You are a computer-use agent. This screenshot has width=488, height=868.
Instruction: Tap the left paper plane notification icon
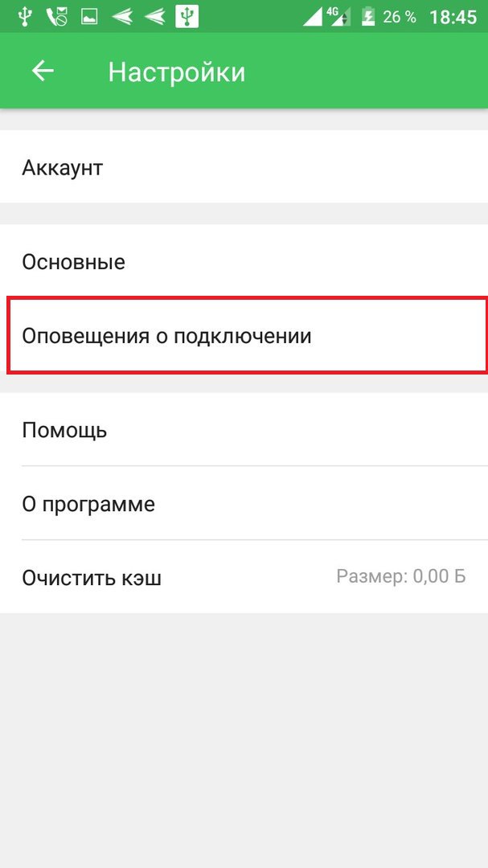122,16
